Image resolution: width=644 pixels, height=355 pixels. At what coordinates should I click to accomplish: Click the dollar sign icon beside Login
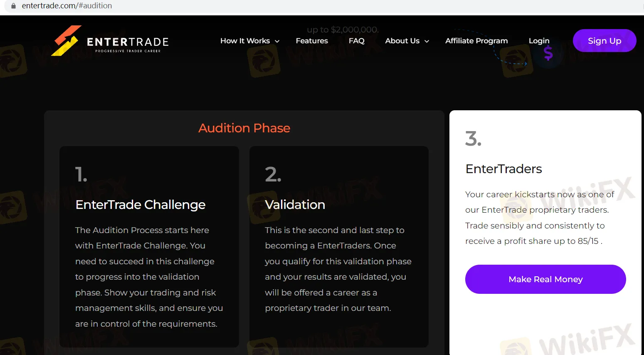click(549, 53)
